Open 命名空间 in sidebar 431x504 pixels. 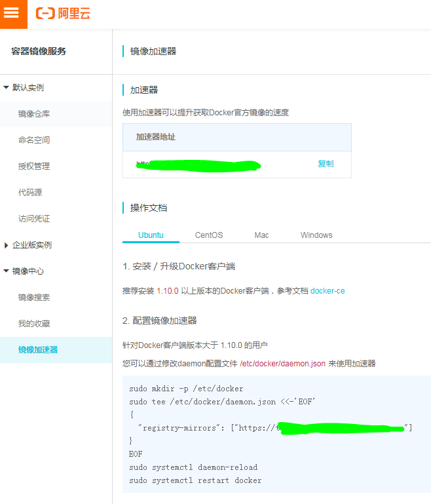34,140
